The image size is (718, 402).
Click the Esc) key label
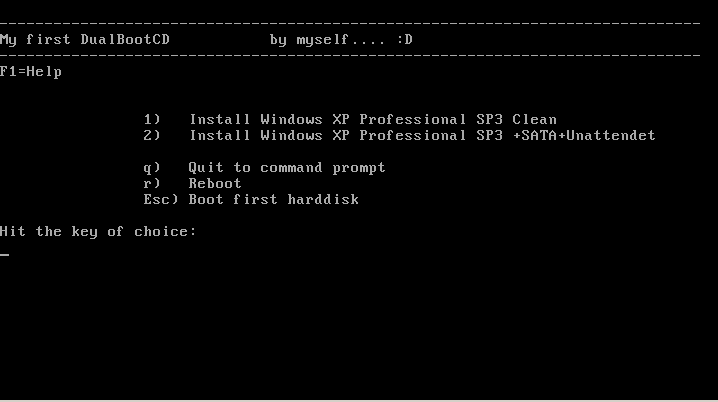pos(161,200)
